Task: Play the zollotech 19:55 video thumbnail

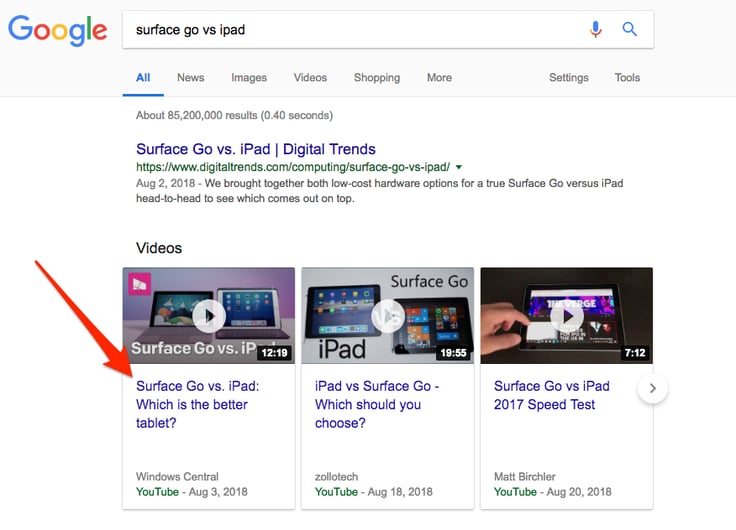Action: pyautogui.click(x=388, y=315)
